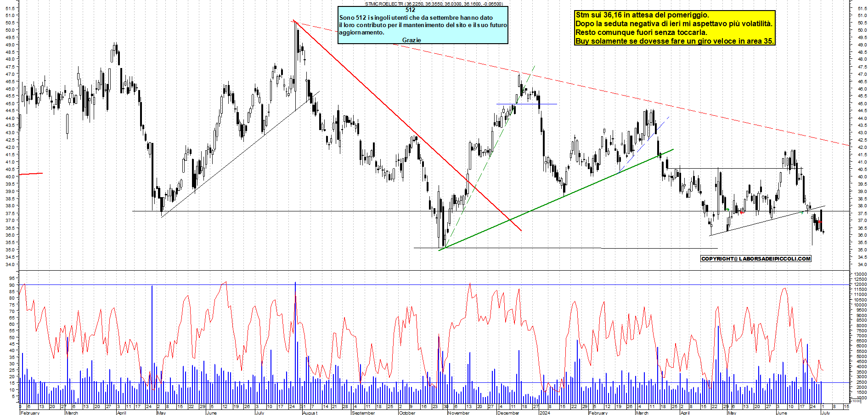Click 90 on the oscillator scale
The image size is (868, 415).
pos(12,285)
